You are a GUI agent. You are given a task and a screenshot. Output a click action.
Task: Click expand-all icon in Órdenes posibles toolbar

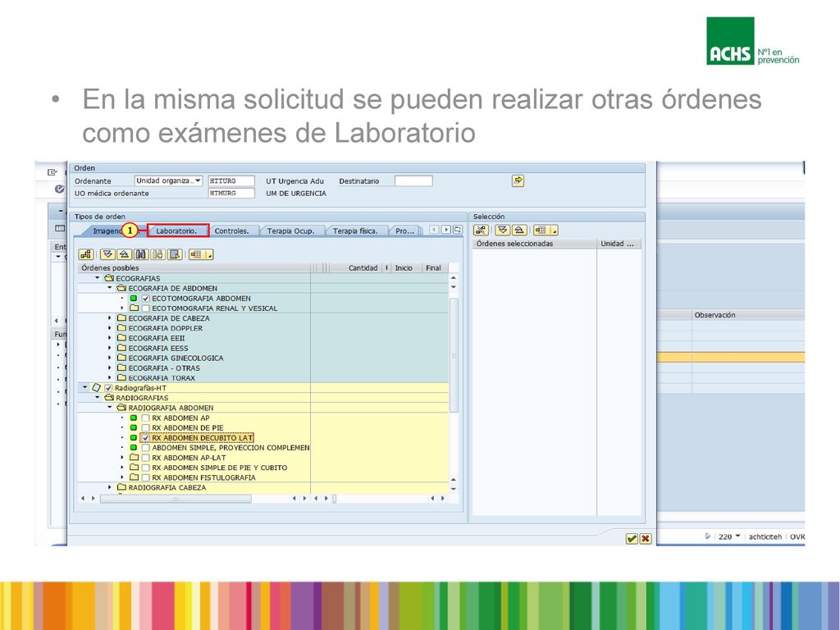[x=107, y=254]
